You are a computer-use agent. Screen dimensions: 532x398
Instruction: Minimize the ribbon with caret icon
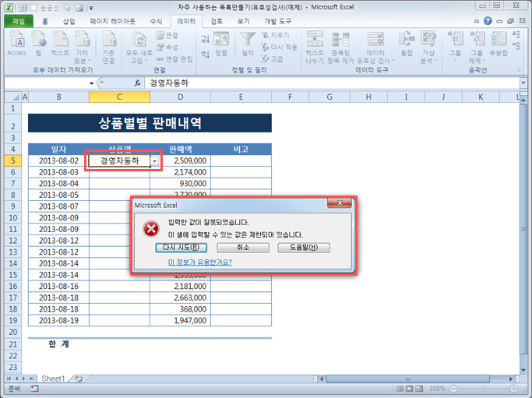(x=477, y=21)
